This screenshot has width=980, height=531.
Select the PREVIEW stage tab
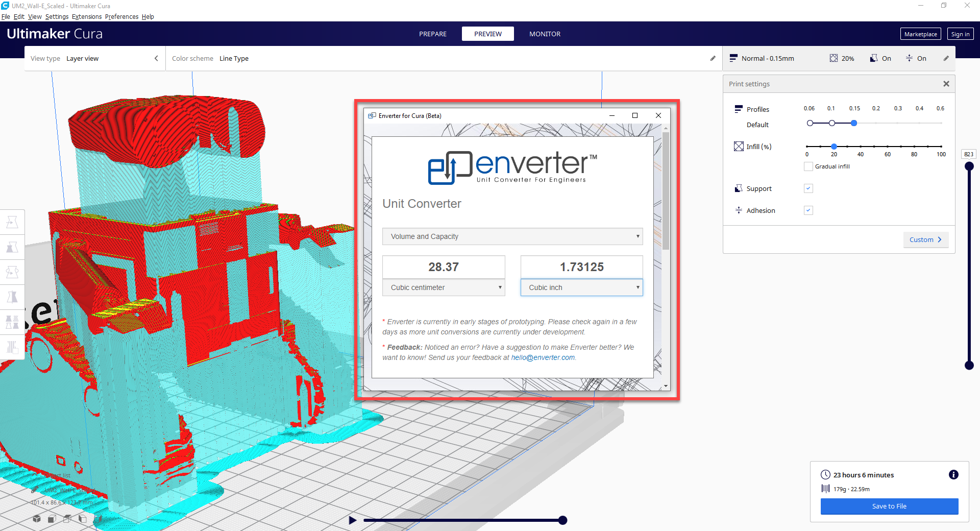(488, 34)
